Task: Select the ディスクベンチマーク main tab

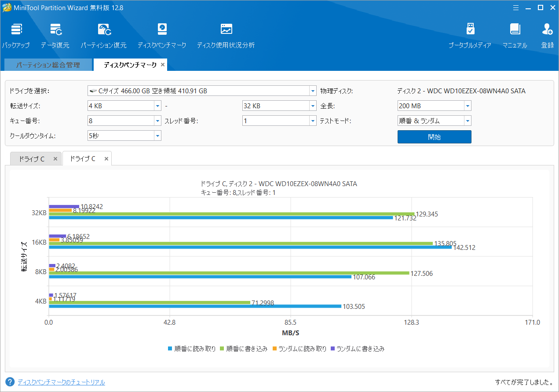Action: [130, 65]
